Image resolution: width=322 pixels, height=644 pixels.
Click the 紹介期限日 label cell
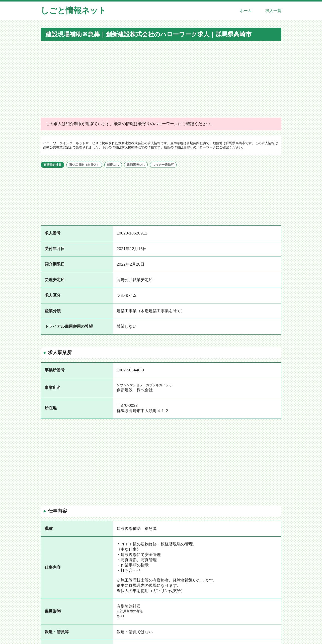pyautogui.click(x=77, y=265)
